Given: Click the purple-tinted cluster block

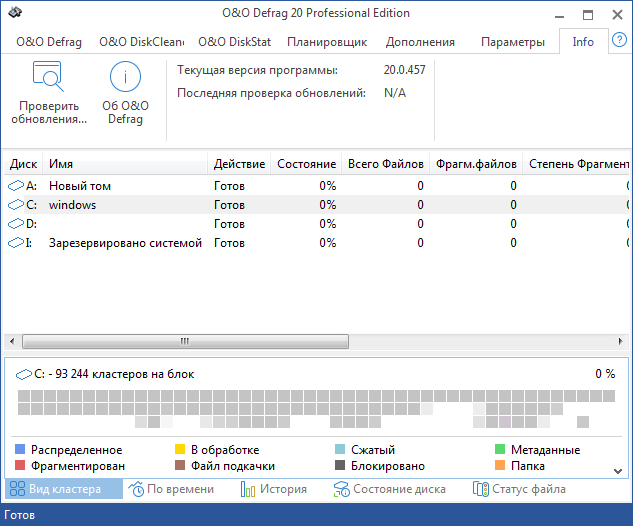Looking at the screenshot, I should [505, 422].
